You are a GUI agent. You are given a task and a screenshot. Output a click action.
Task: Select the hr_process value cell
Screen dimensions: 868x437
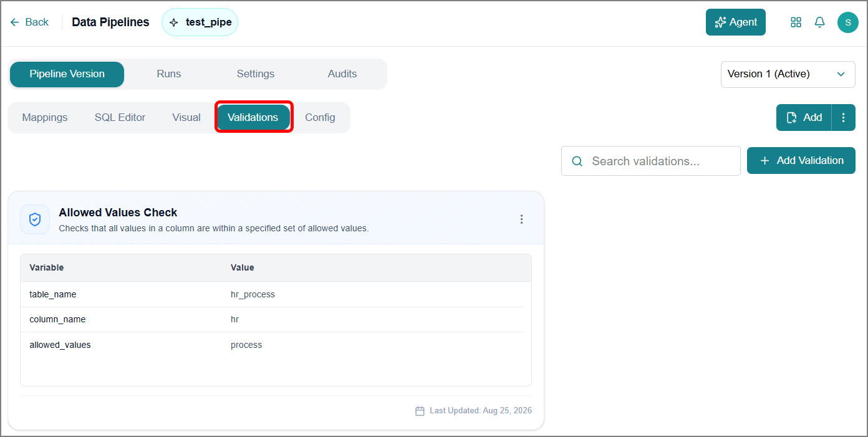coord(253,294)
